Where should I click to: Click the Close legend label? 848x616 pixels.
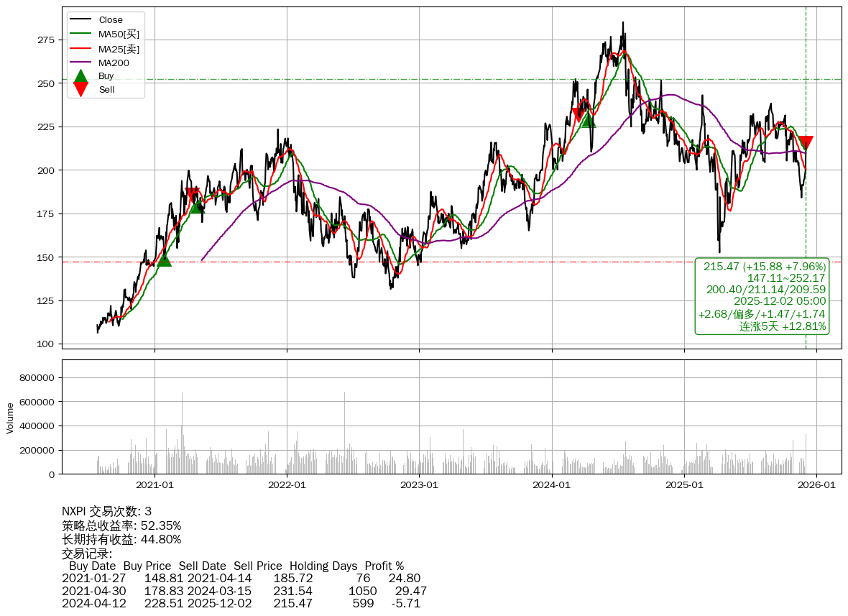(111, 19)
